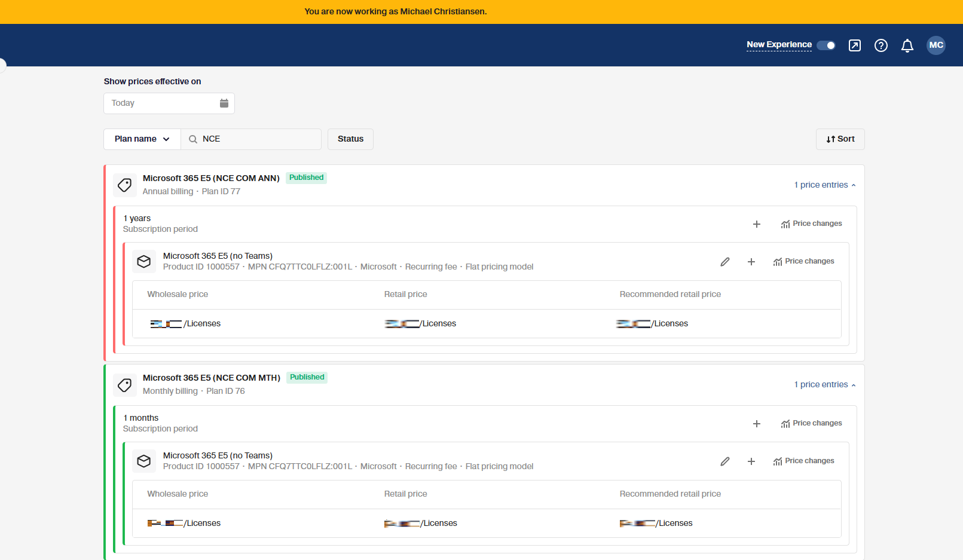The width and height of the screenshot is (963, 560).
Task: Toggle the New Experience switch
Action: pos(826,45)
